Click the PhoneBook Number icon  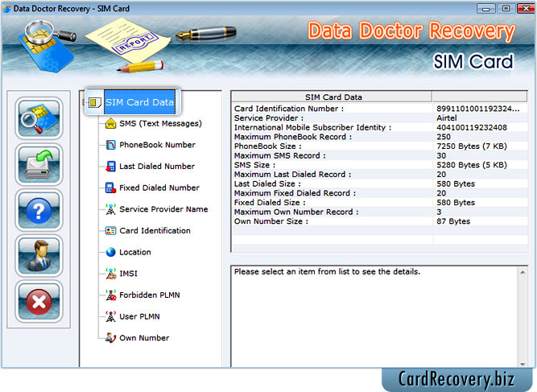point(110,145)
